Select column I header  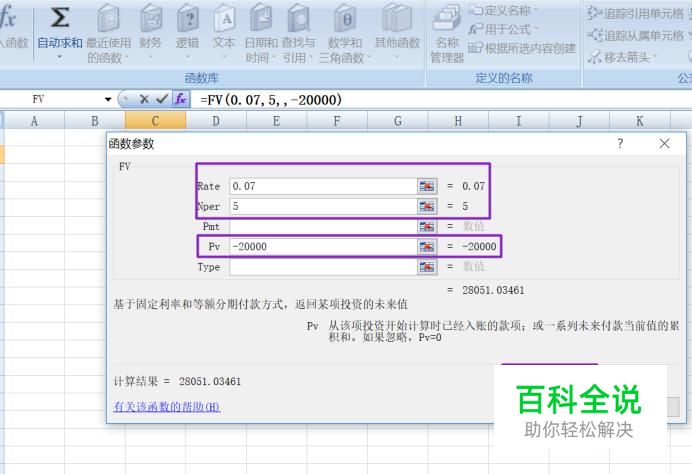point(519,120)
